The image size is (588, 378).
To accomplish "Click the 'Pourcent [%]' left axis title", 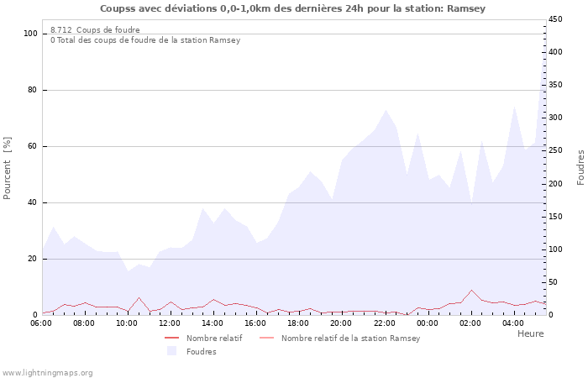I will point(8,167).
